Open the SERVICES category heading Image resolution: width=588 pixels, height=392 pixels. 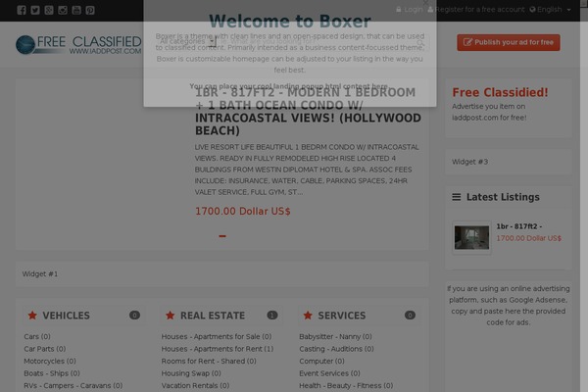[342, 316]
